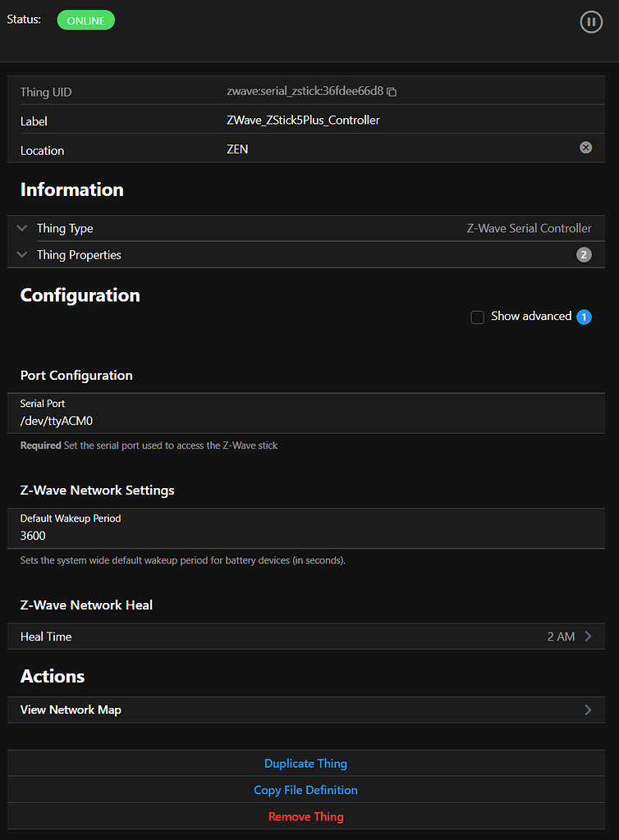Copy the Thing UID using the copy icon
This screenshot has height=840, width=619.
tap(392, 91)
